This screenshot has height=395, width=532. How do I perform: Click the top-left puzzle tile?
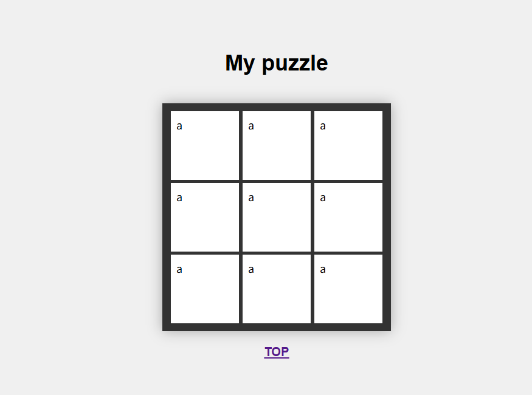[205, 145]
